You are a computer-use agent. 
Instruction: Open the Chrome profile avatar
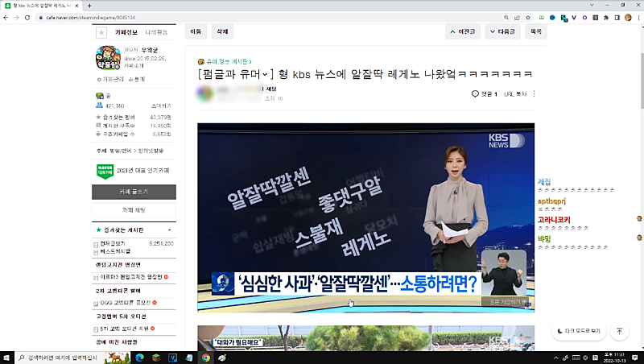[x=628, y=18]
